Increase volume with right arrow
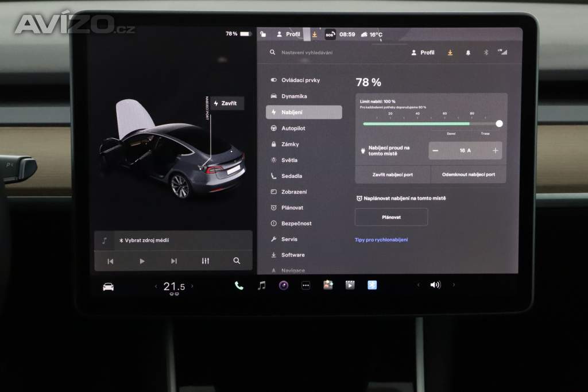The height and width of the screenshot is (392, 588). [x=454, y=285]
